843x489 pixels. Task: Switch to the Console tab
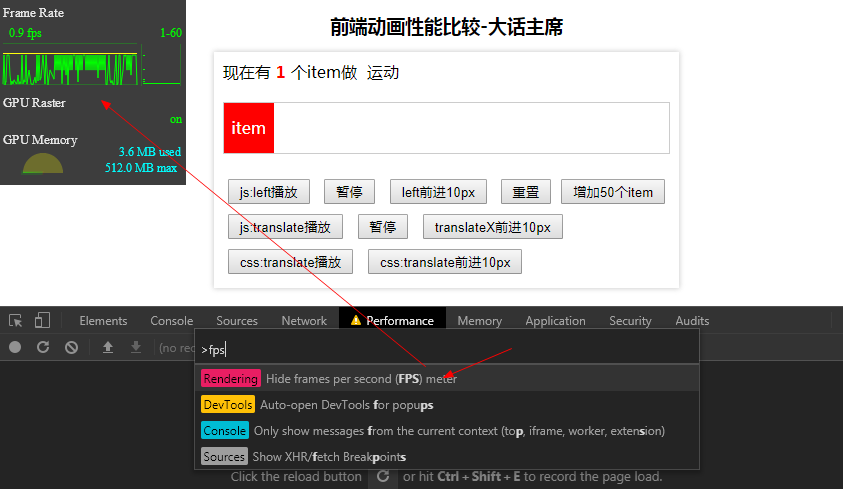(172, 321)
